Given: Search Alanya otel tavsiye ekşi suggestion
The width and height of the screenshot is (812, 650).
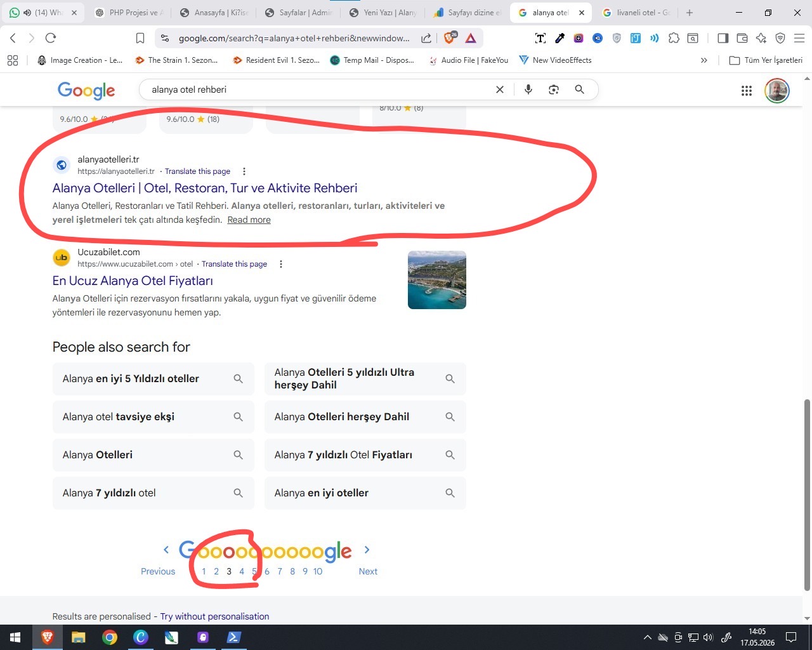Looking at the screenshot, I should tap(154, 417).
